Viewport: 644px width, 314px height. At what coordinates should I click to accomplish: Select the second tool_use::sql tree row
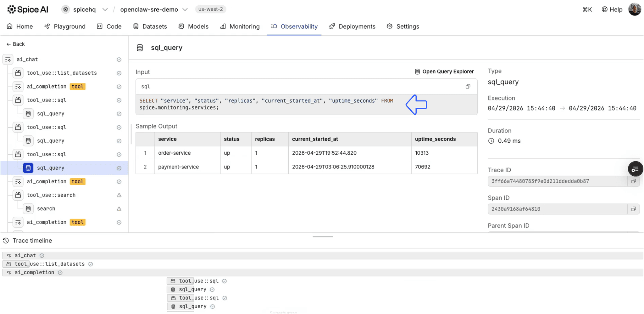64,127
